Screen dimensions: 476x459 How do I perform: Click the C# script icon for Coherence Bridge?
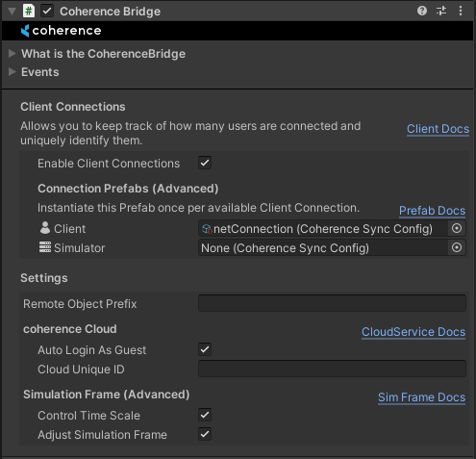(29, 11)
